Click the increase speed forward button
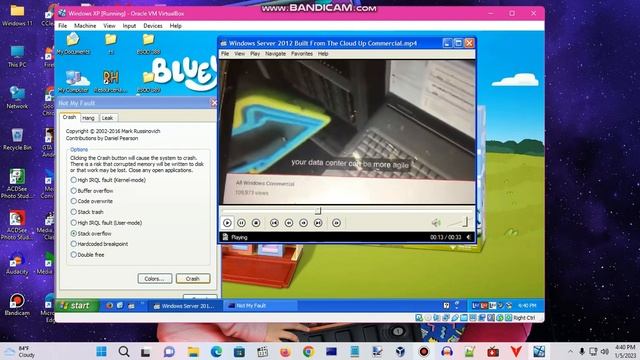The image size is (640, 360). point(303,223)
